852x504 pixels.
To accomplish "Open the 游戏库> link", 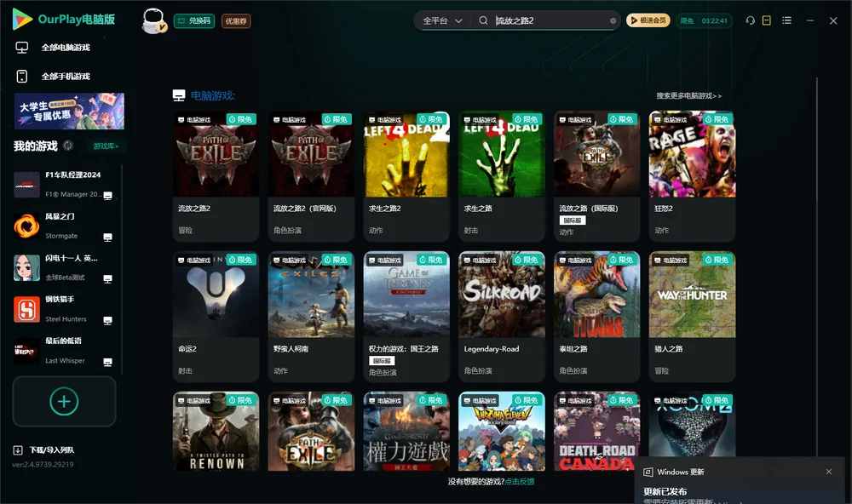I will [x=106, y=146].
